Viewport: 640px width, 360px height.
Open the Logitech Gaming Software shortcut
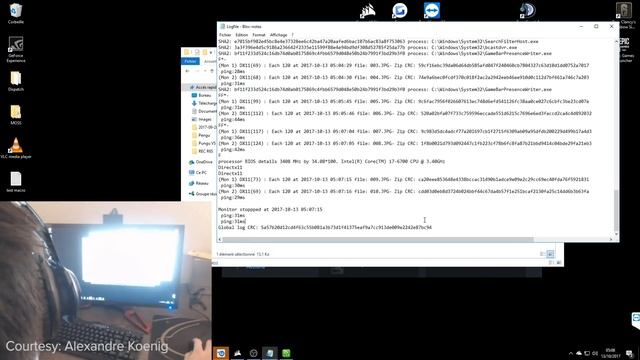tap(400, 11)
